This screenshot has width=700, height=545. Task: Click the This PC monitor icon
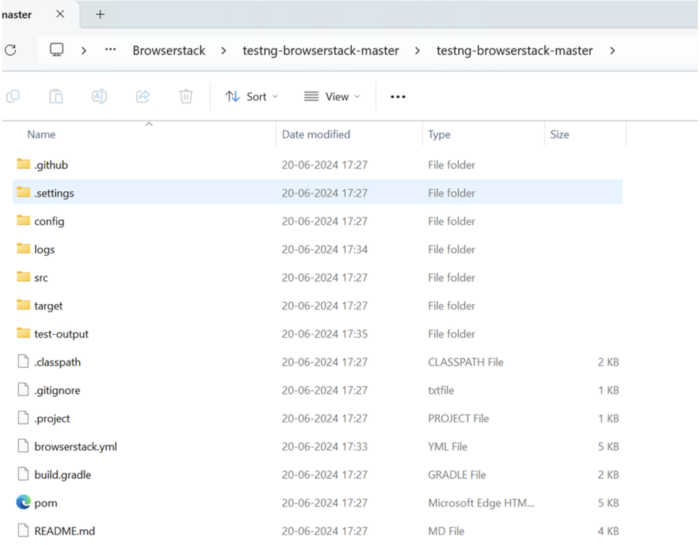click(57, 50)
